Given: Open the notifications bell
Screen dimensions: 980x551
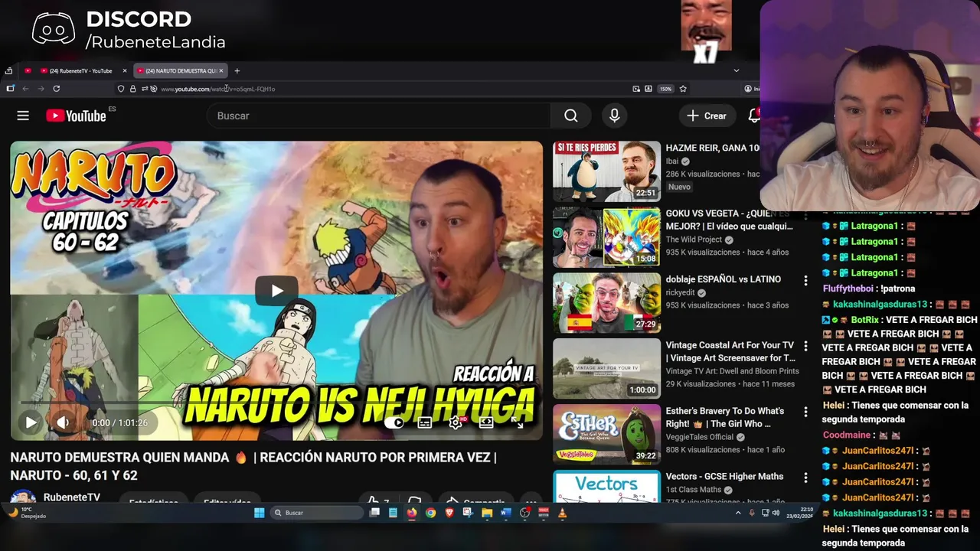Looking at the screenshot, I should coord(754,116).
